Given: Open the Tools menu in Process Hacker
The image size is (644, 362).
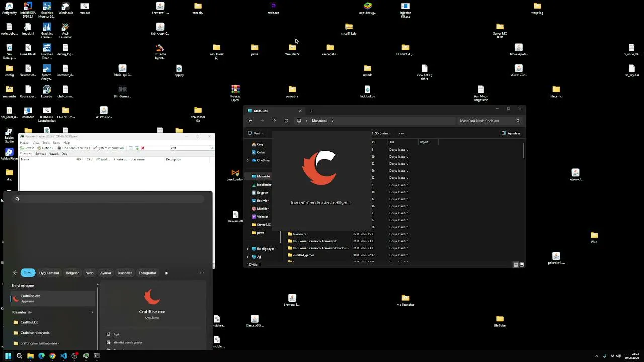Looking at the screenshot, I should point(46,143).
